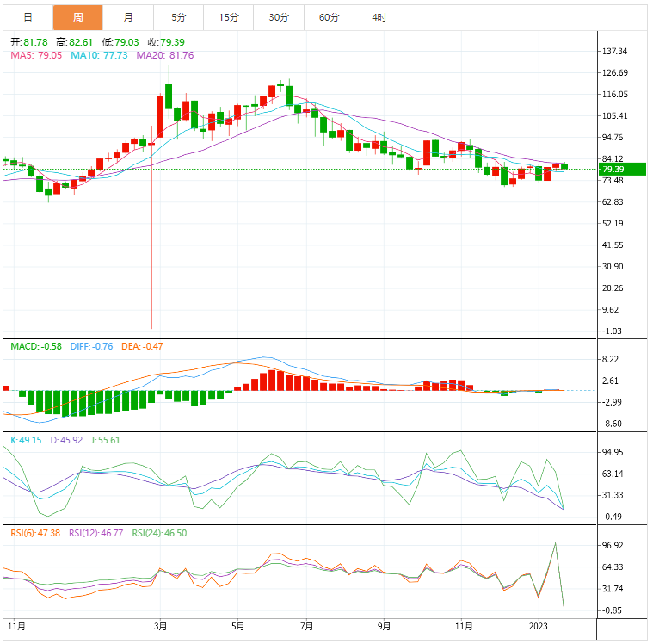653x644 pixels.
Task: Switch to the 日 daily chart tab
Action: click(x=28, y=17)
